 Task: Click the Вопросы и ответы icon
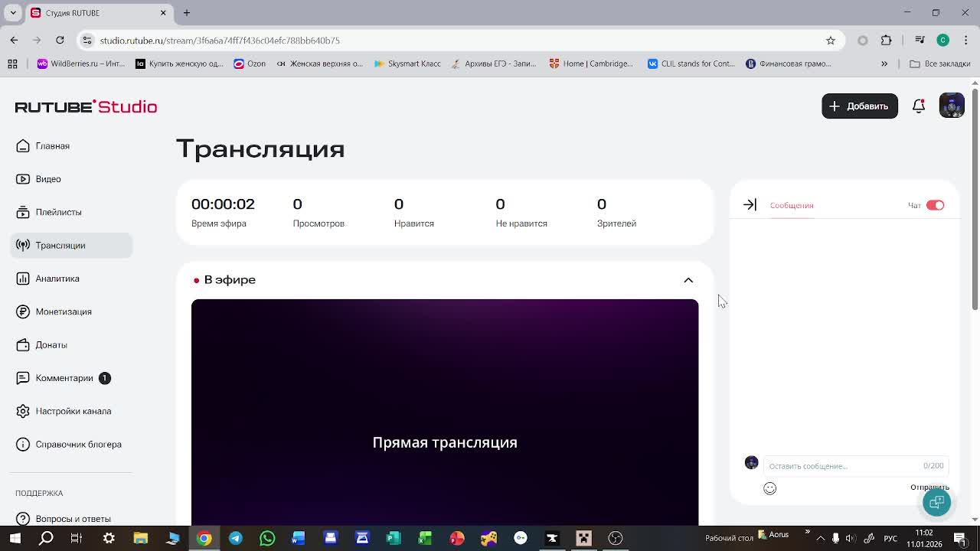(23, 519)
